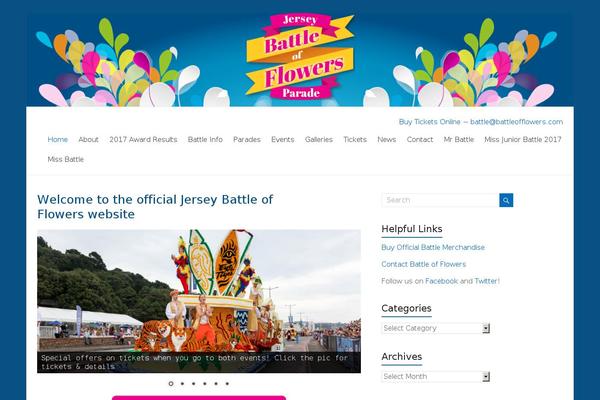The height and width of the screenshot is (400, 600).
Task: Click the Categories heading
Action: click(x=406, y=308)
